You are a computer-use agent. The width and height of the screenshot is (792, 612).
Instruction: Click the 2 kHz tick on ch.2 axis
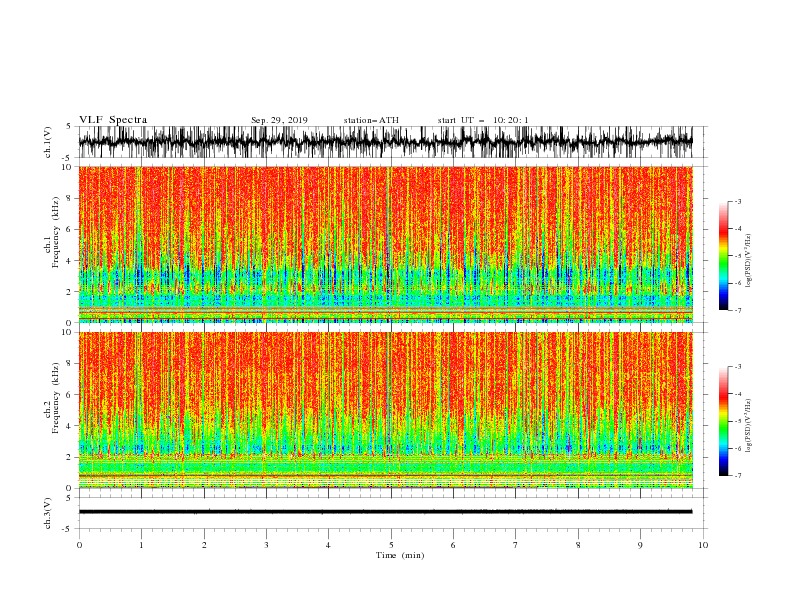69,457
